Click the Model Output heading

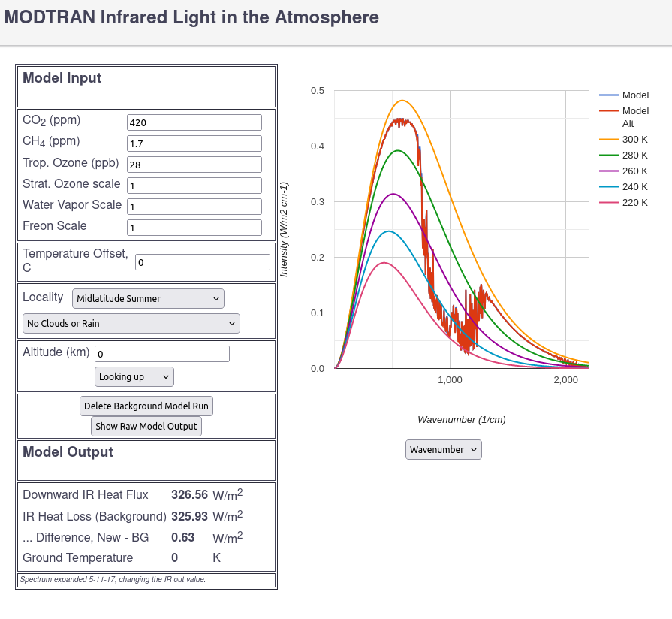[68, 451]
